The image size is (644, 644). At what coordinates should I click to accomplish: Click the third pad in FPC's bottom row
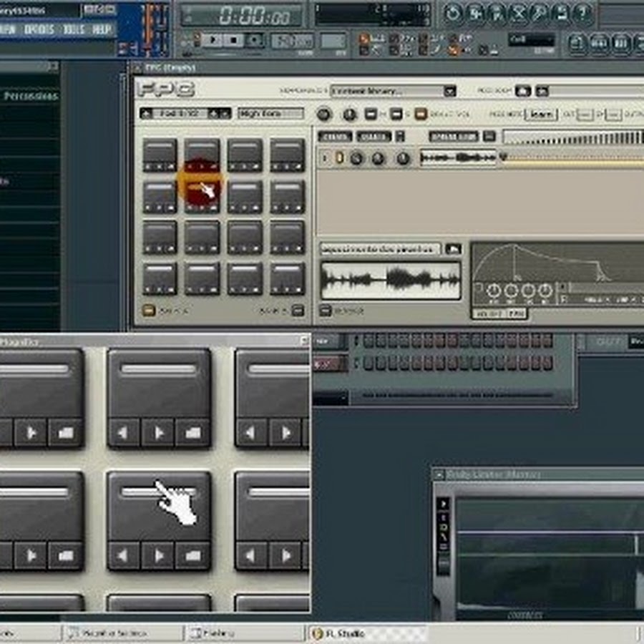coord(245,278)
